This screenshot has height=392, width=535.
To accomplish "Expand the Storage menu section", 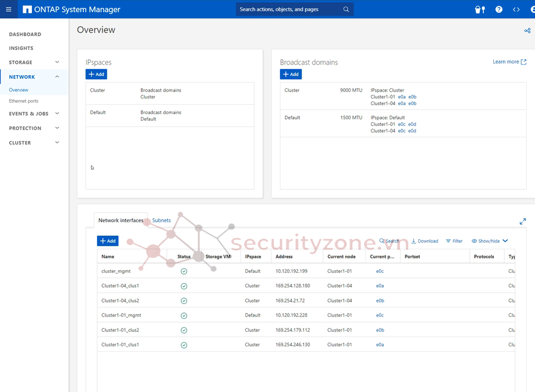I will [57, 62].
